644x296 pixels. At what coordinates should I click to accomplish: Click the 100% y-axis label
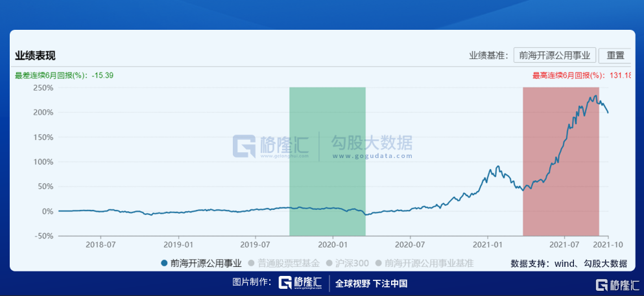[43, 162]
